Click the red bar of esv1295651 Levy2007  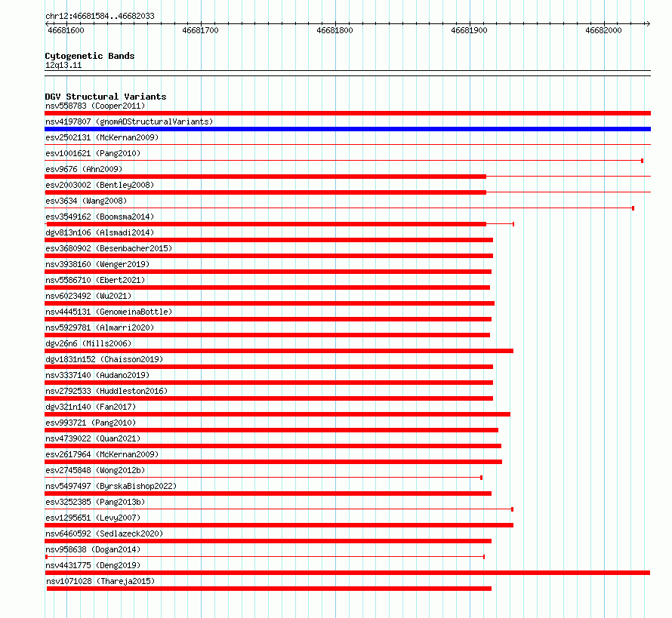[279, 525]
